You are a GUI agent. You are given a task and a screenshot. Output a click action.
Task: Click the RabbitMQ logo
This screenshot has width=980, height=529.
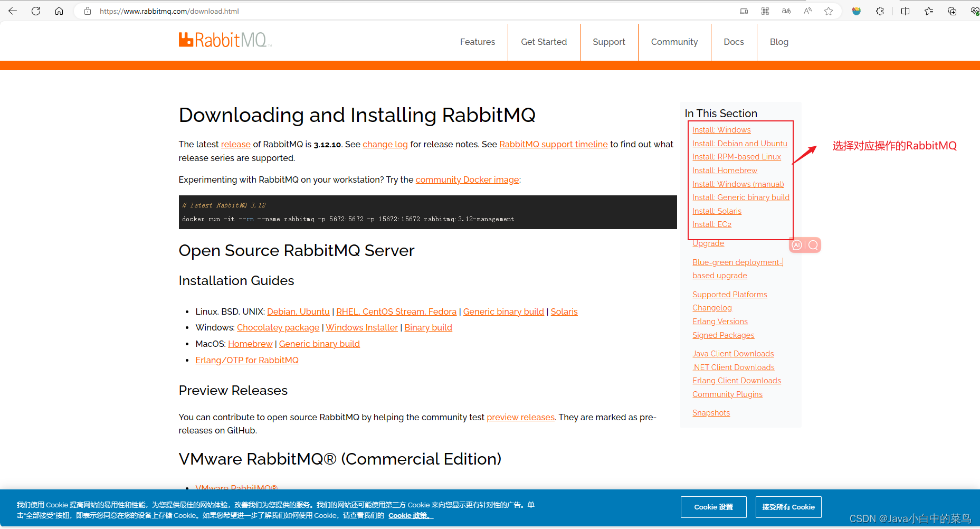tap(224, 39)
